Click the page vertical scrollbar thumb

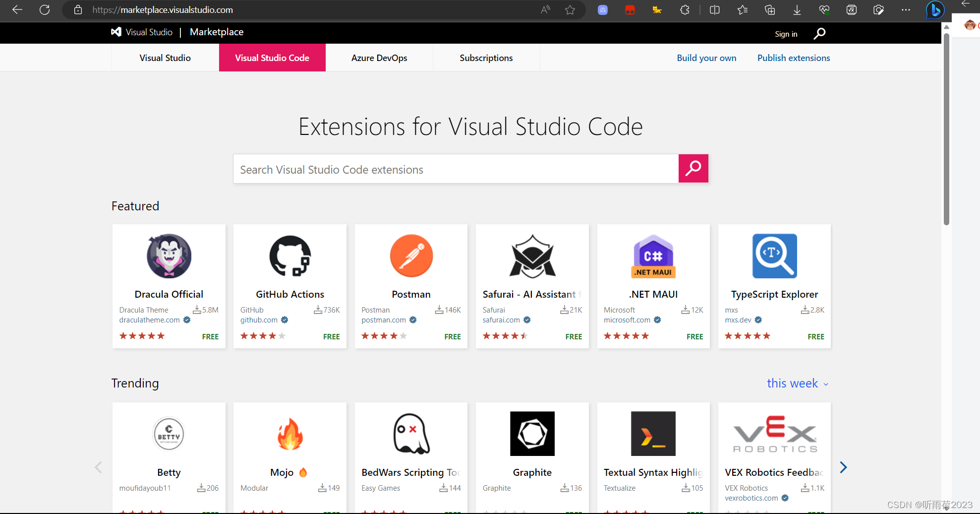pyautogui.click(x=946, y=129)
